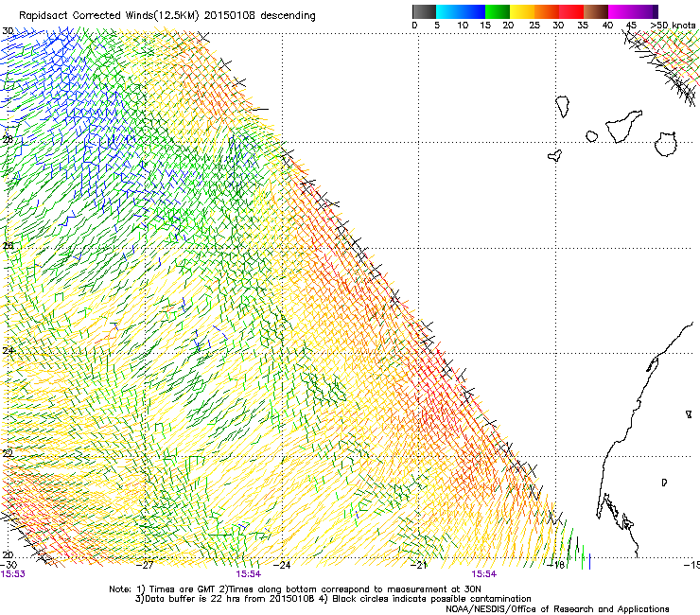The image size is (700, 615).
Task: Click the green 15-20 knots legend swatch
Action: [498, 11]
